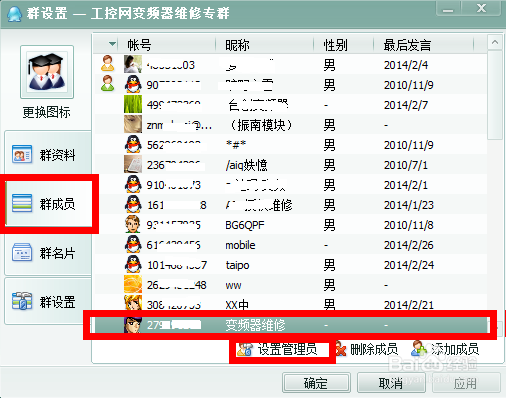The image size is (506, 398).
Task: Click orange avatar of ww member
Action: (x=133, y=284)
